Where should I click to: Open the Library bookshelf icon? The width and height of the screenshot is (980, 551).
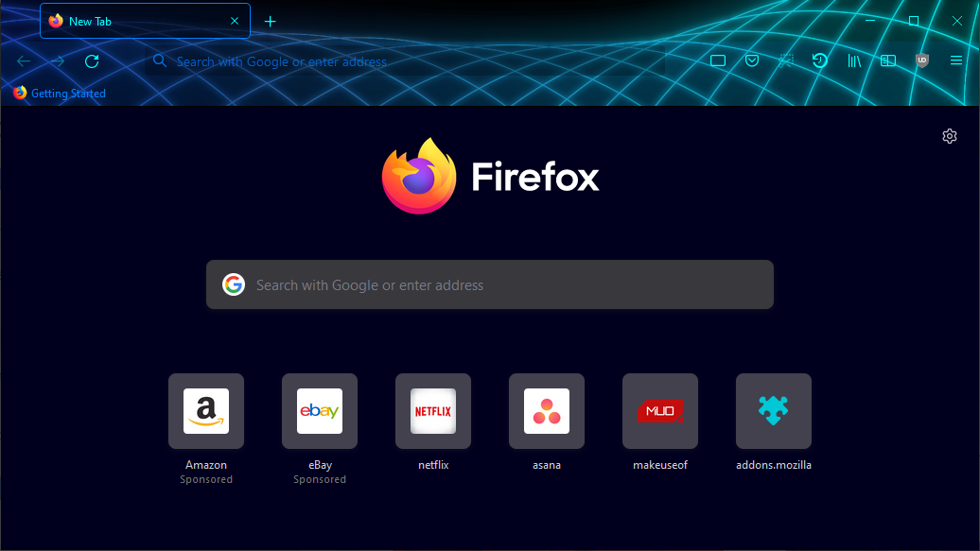pyautogui.click(x=854, y=60)
